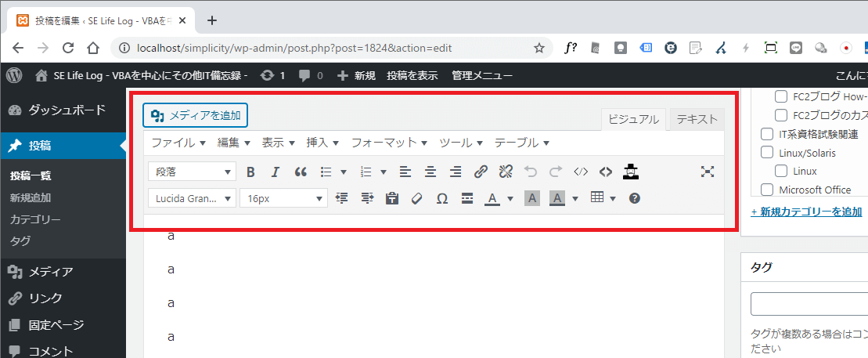This screenshot has width=868, height=358.
Task: Enable the Microsoft Office category checkbox
Action: (768, 190)
